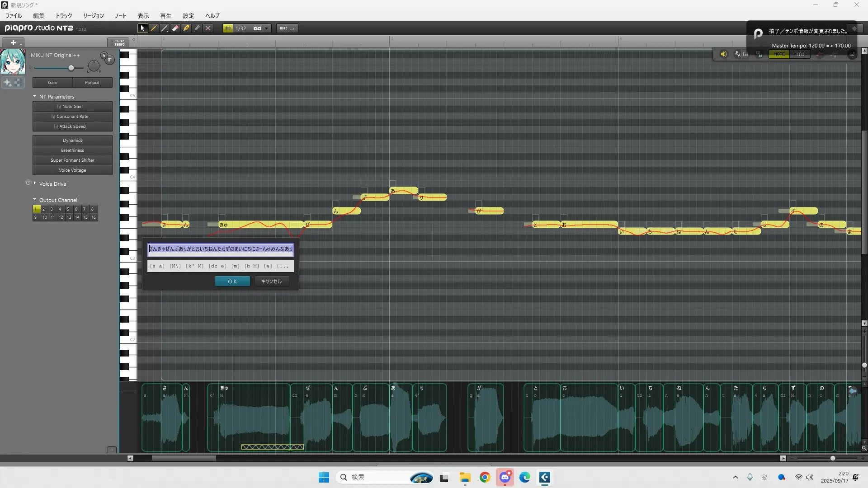
Task: Collapse the NT Parameters section
Action: [35, 96]
